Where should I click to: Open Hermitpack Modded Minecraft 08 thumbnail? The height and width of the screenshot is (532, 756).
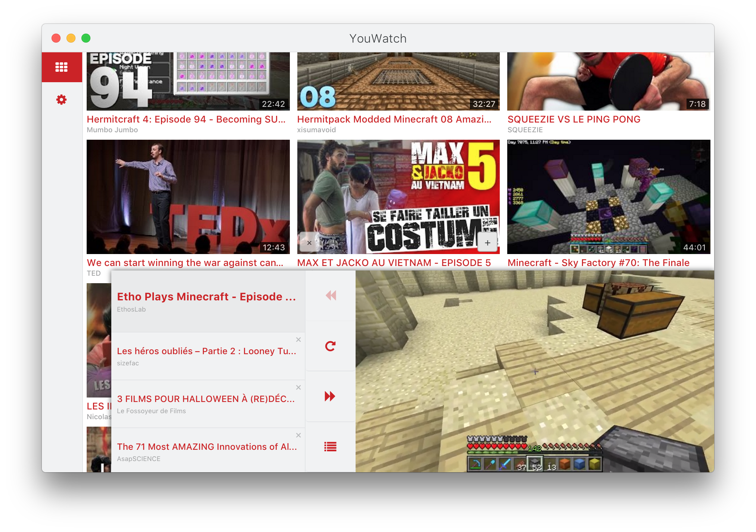click(x=398, y=81)
